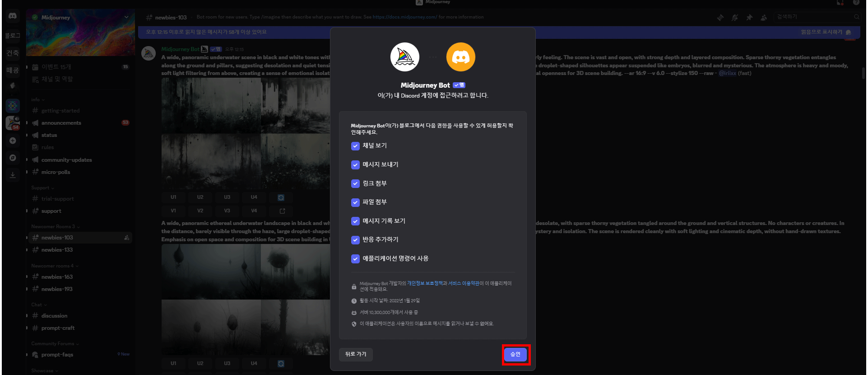The image size is (868, 375).
Task: Open the threads icon in channel header
Action: tap(720, 18)
